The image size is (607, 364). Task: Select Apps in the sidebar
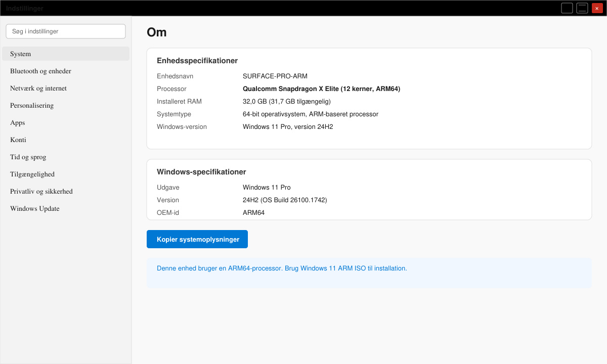tap(66, 122)
